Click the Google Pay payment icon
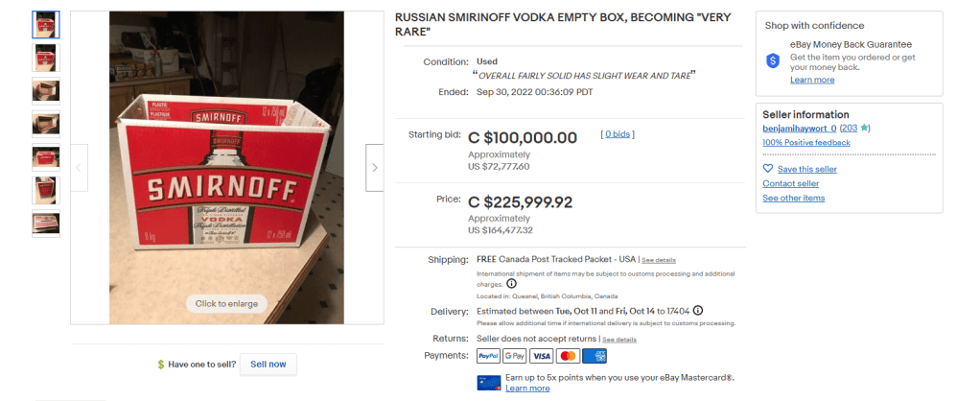Image resolution: width=980 pixels, height=401 pixels. [x=515, y=356]
